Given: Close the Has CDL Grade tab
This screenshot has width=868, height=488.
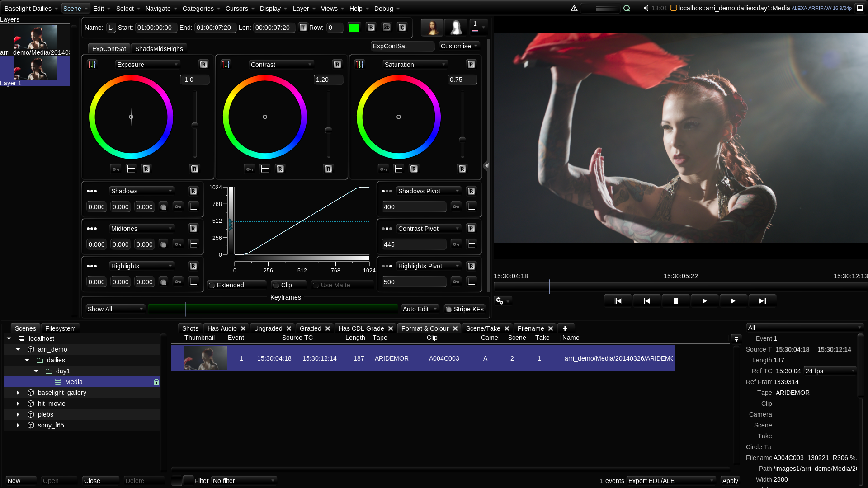Looking at the screenshot, I should [x=391, y=328].
